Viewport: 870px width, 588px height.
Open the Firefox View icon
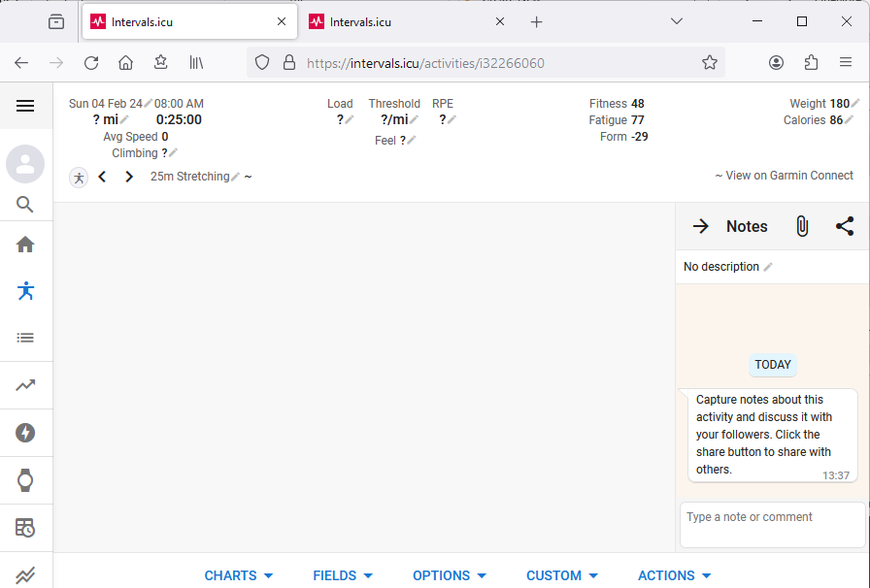click(56, 21)
